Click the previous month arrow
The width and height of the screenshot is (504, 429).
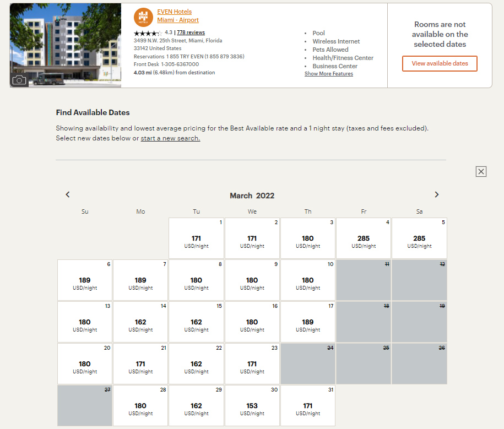pos(67,194)
